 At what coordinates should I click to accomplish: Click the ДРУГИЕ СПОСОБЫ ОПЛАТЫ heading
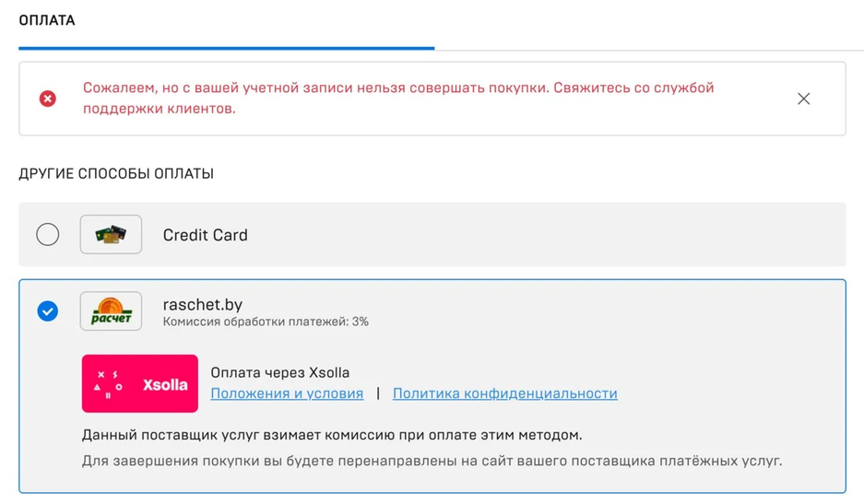[116, 173]
